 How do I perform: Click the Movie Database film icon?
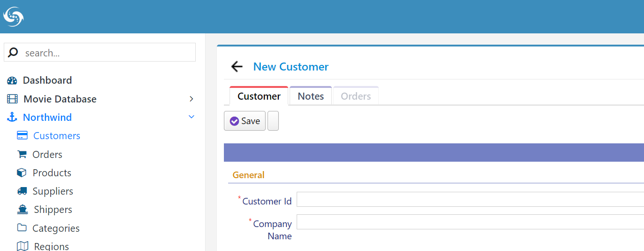point(12,99)
